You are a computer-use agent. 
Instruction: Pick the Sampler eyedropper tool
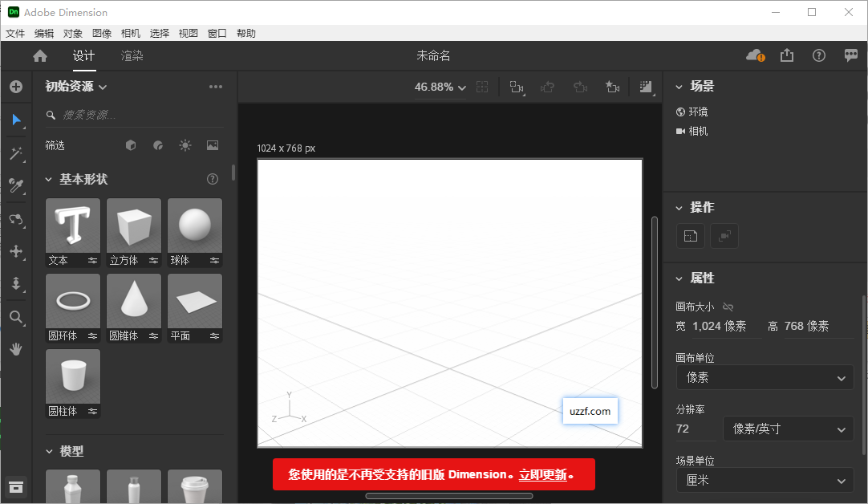(x=16, y=186)
